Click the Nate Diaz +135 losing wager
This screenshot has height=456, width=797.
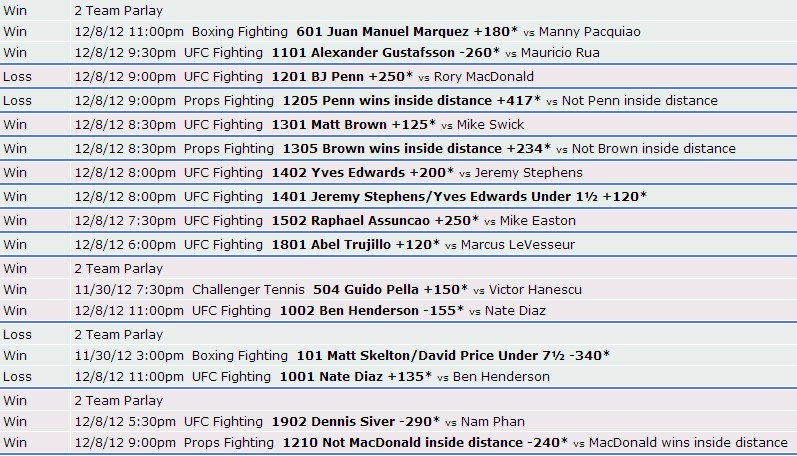coord(356,376)
